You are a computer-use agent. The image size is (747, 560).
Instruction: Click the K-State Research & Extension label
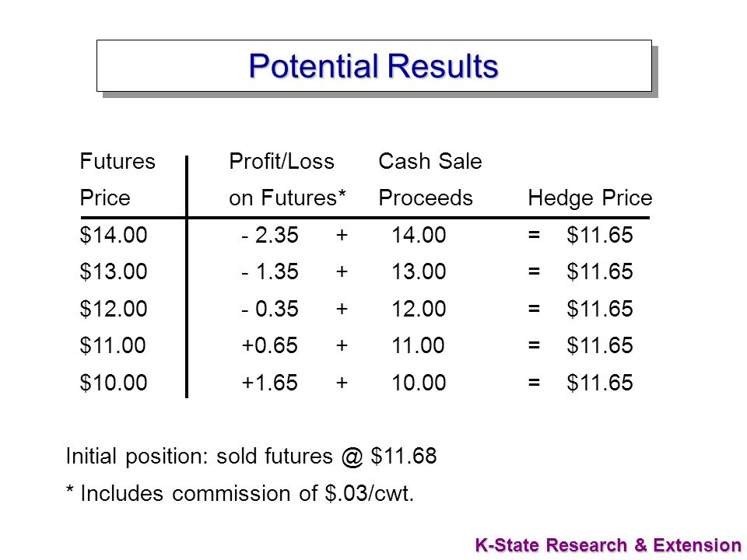(x=608, y=545)
